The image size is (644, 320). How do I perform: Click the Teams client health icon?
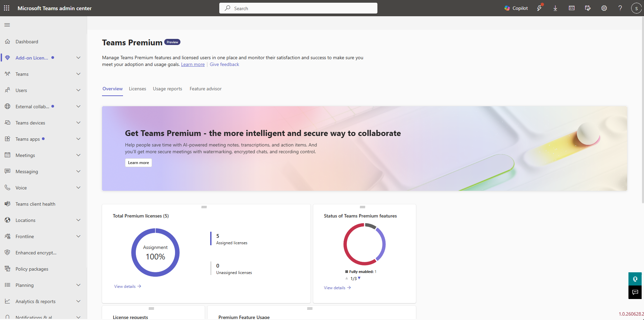[7, 204]
